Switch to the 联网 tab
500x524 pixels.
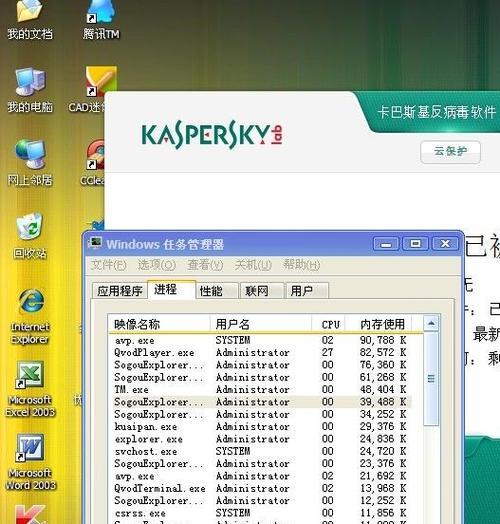262,291
